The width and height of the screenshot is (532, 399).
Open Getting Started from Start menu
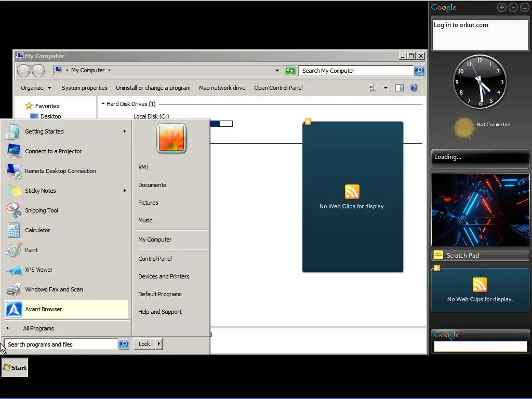point(66,131)
